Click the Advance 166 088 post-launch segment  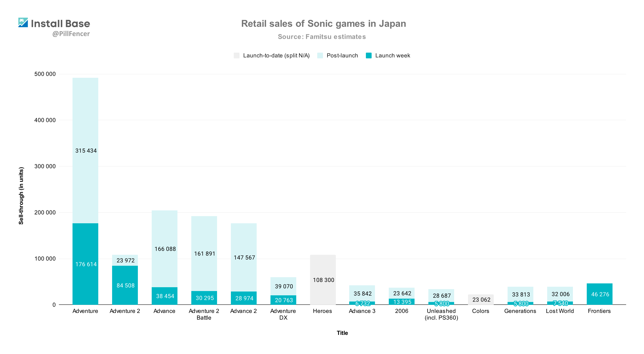pos(165,249)
